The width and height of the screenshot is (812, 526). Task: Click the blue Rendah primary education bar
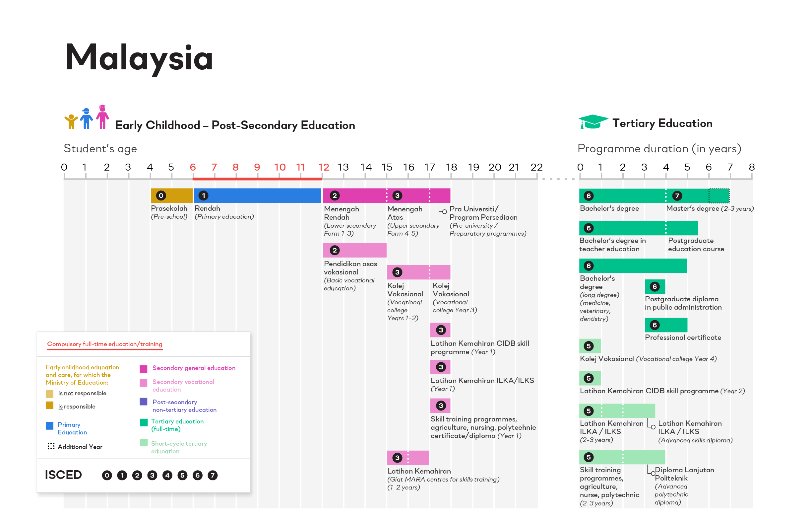coord(258,195)
